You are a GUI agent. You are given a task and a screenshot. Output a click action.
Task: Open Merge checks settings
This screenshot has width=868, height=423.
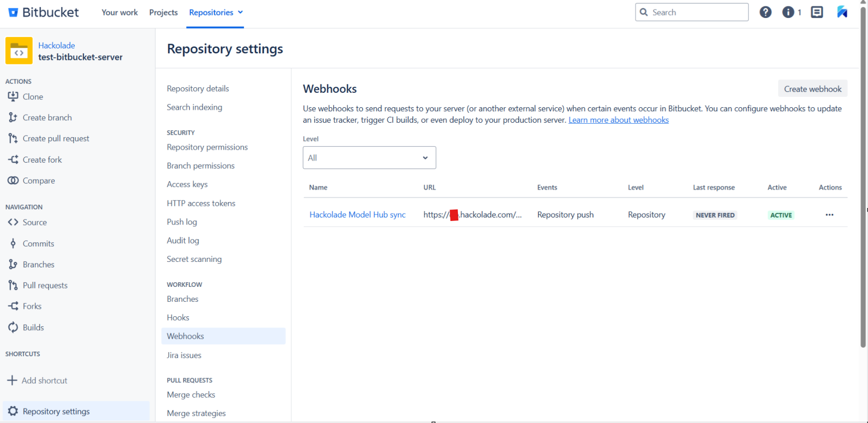pyautogui.click(x=191, y=395)
